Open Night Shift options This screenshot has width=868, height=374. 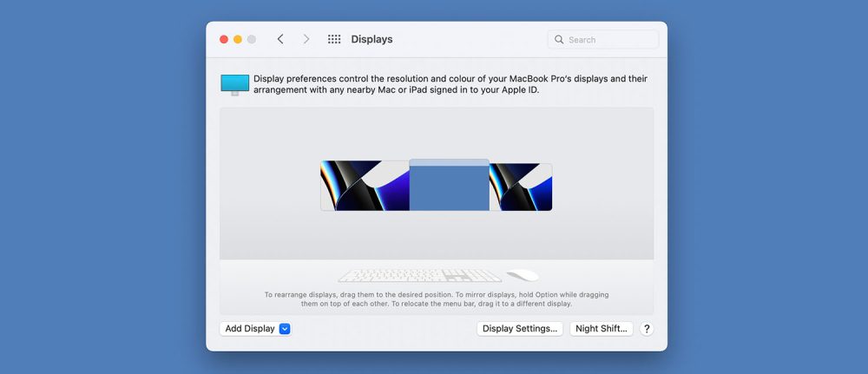601,329
